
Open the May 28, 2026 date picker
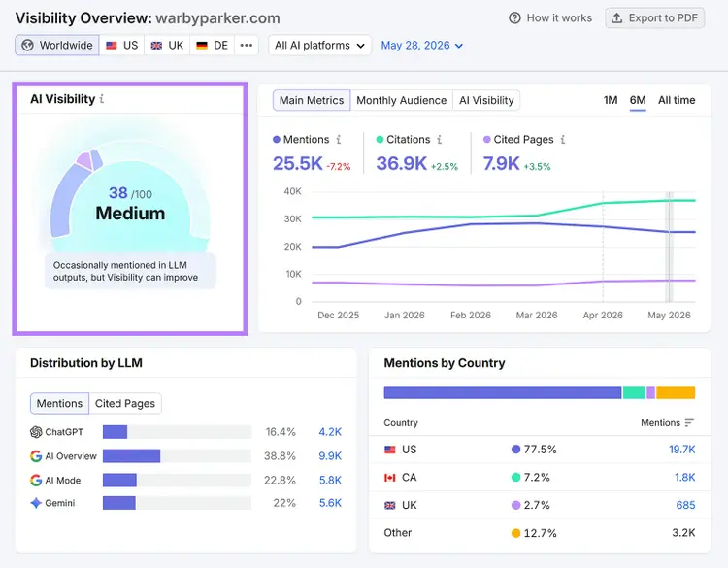click(x=422, y=45)
